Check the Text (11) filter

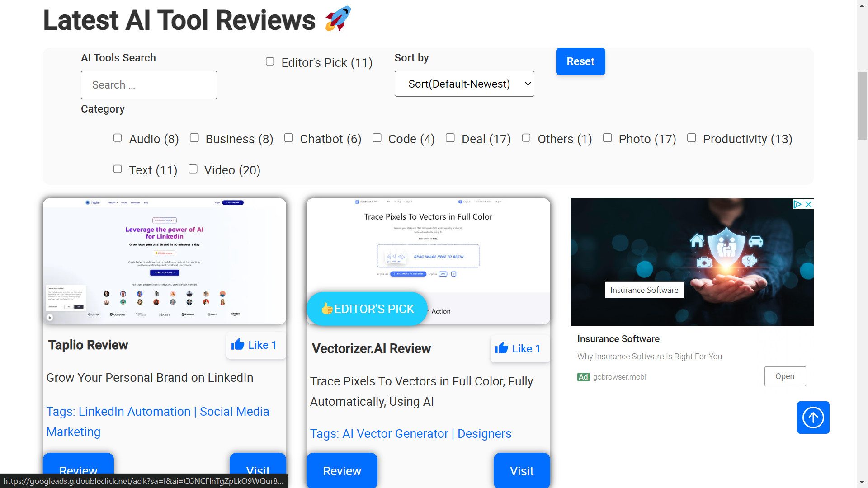coord(118,169)
